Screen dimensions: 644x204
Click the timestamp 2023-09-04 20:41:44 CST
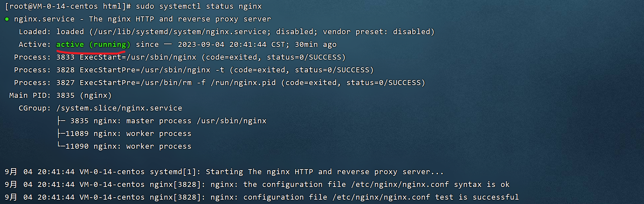pyautogui.click(x=234, y=45)
